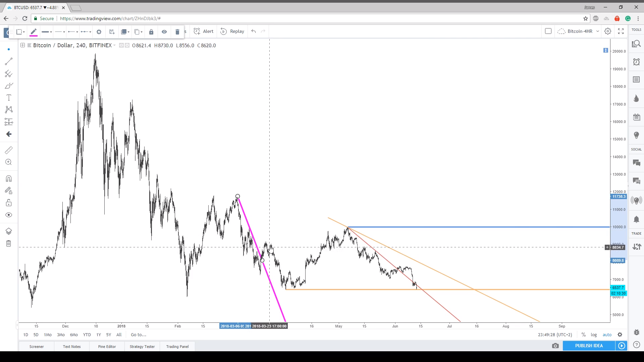The image size is (644, 362).
Task: Toggle lock all drawing tools
Action: pos(9,203)
